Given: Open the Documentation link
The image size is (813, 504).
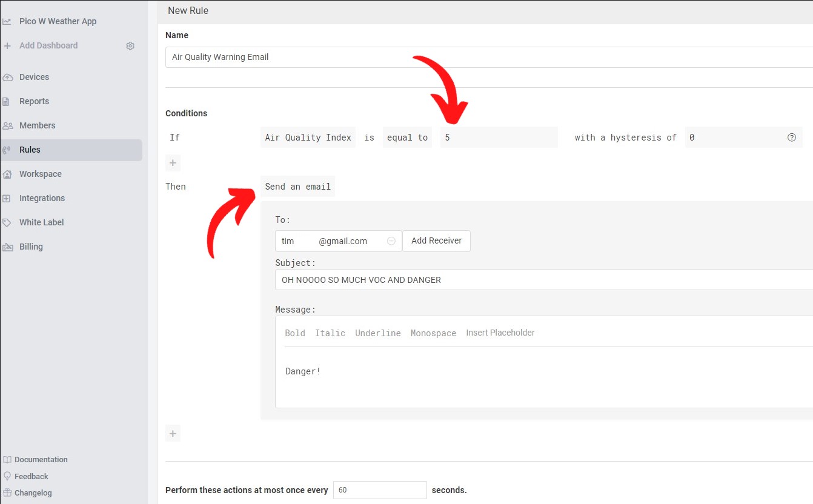Looking at the screenshot, I should click(41, 460).
